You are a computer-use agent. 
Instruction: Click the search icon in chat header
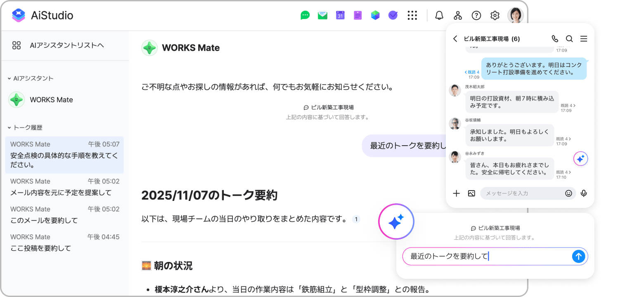coord(569,39)
